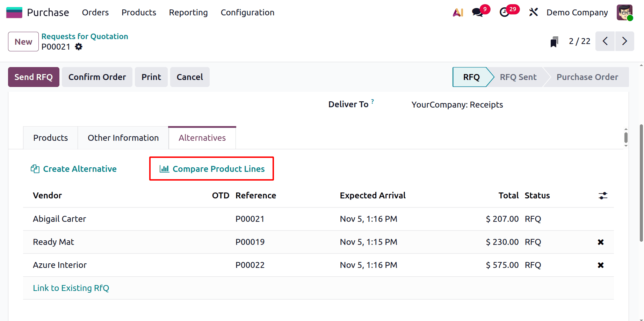Open the Products menu
Image resolution: width=644 pixels, height=321 pixels.
pos(139,12)
